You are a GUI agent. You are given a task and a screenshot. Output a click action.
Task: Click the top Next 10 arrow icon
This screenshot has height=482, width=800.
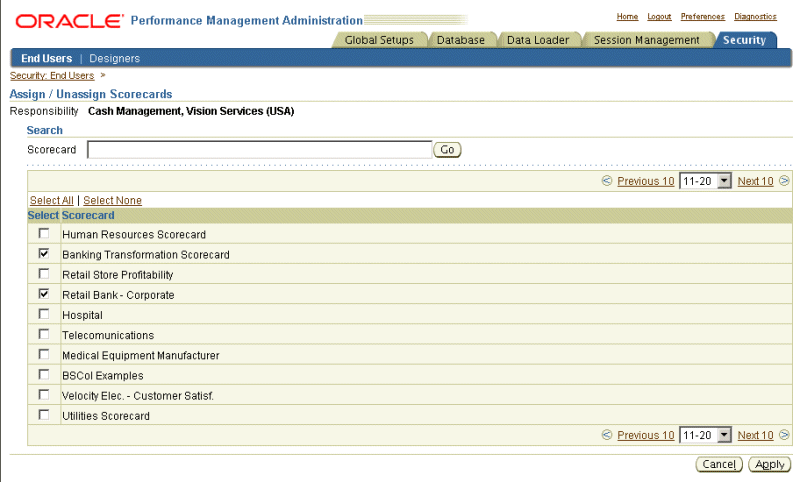coord(784,181)
